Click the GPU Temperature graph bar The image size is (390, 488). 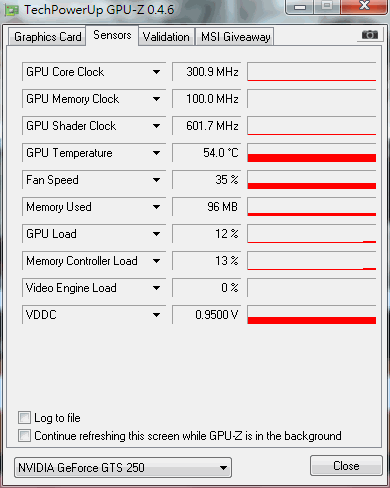pyautogui.click(x=312, y=153)
